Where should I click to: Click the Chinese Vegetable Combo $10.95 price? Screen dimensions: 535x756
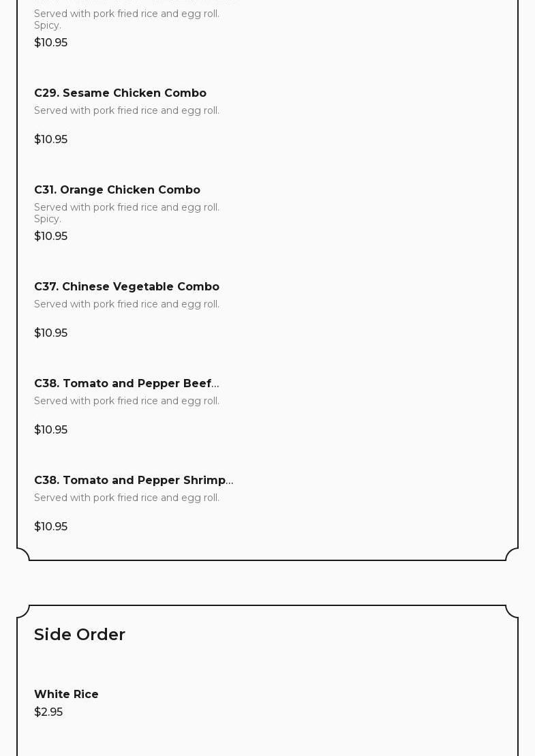tap(50, 333)
